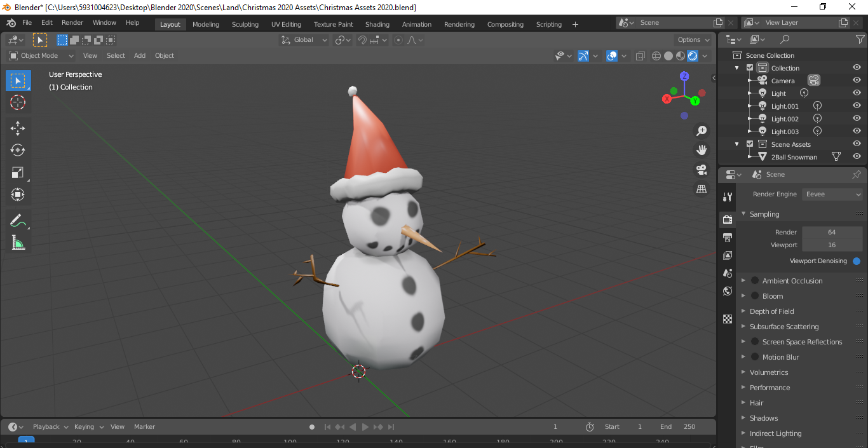Open the World Properties tab
This screenshot has width=868, height=448.
[727, 291]
